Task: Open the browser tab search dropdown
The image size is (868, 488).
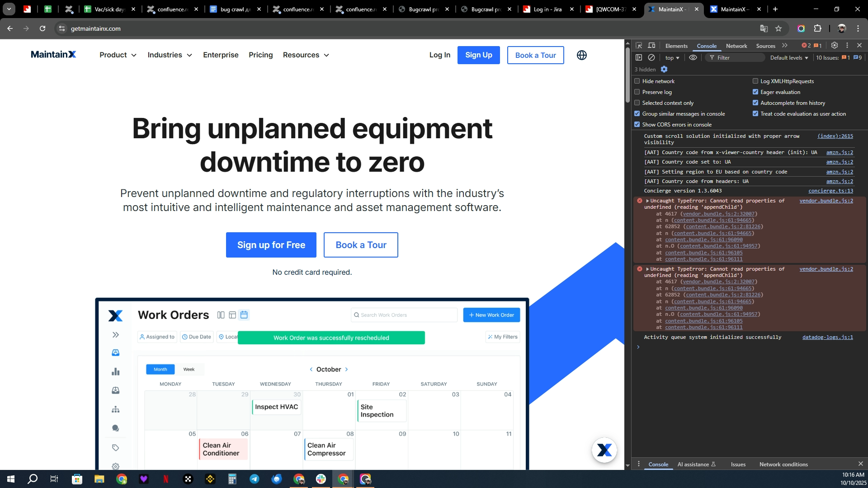Action: (9, 9)
